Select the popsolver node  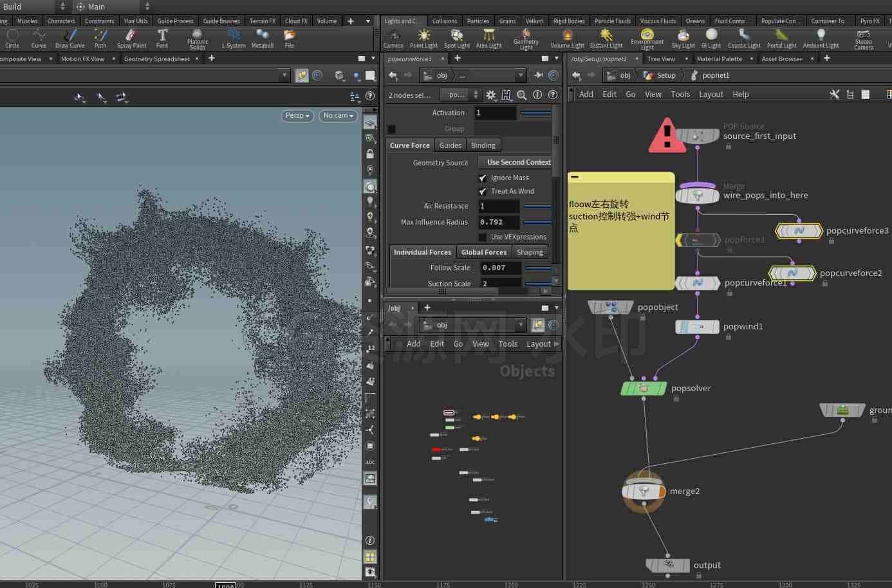tap(644, 389)
